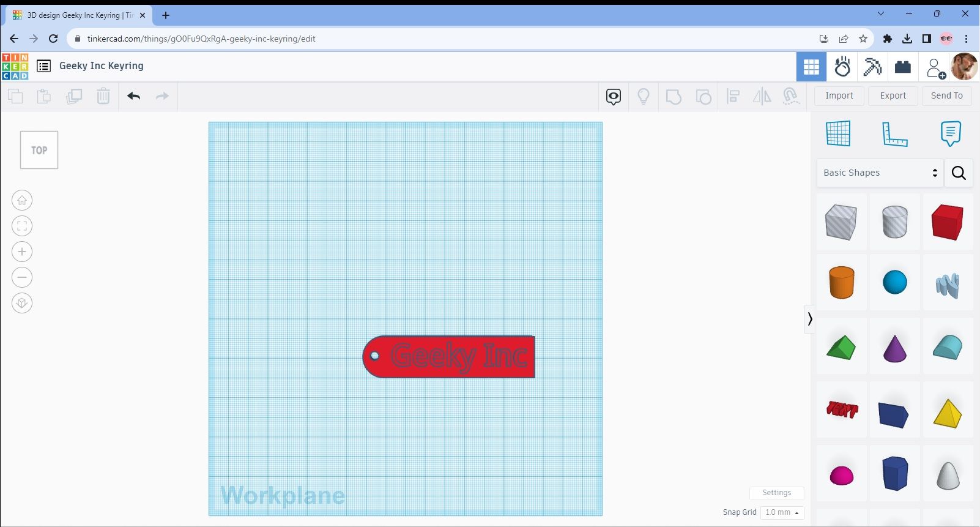Open Sim Lab apple icon
Viewport: 980px width, 527px height.
pyautogui.click(x=842, y=67)
